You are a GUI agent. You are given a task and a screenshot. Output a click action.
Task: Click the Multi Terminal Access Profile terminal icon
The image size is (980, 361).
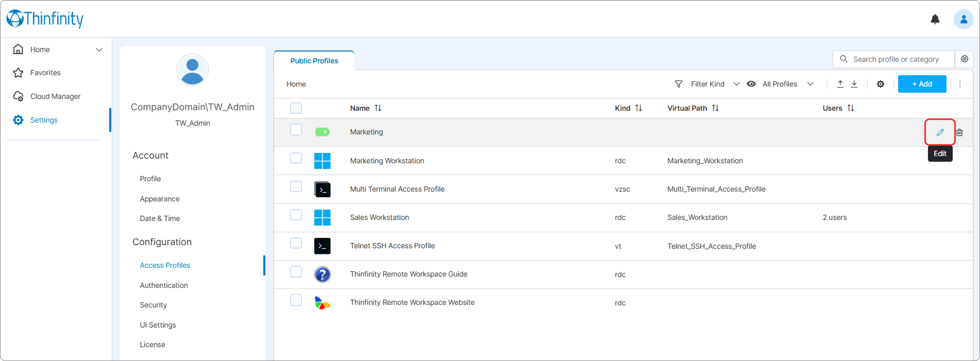pyautogui.click(x=322, y=190)
